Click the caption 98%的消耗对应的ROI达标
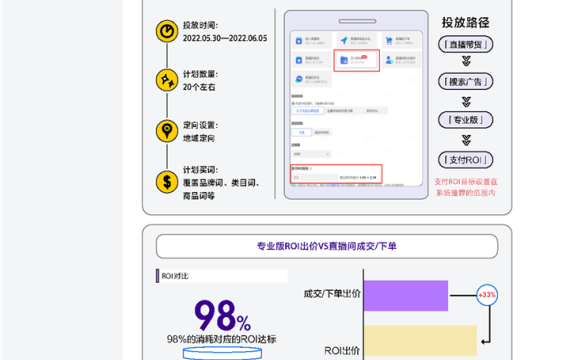The image size is (570, 360). [x=221, y=339]
